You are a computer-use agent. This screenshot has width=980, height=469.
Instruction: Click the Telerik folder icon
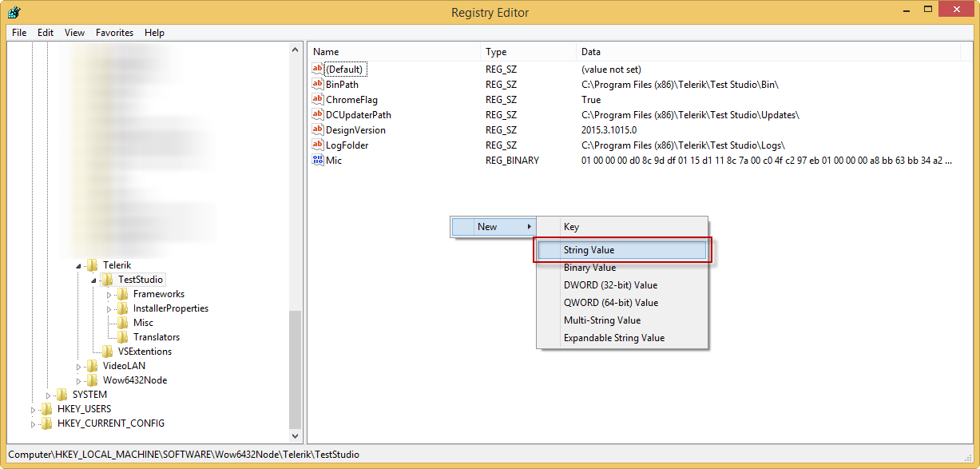[x=93, y=265]
